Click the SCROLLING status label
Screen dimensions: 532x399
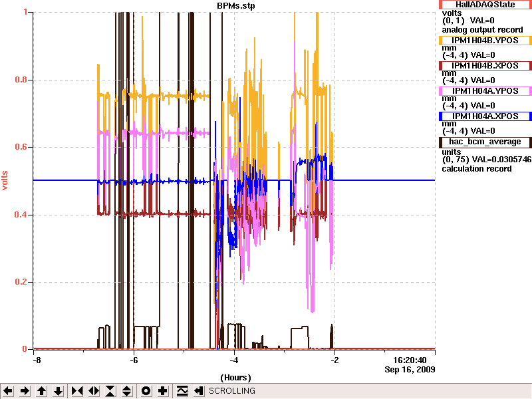point(232,391)
